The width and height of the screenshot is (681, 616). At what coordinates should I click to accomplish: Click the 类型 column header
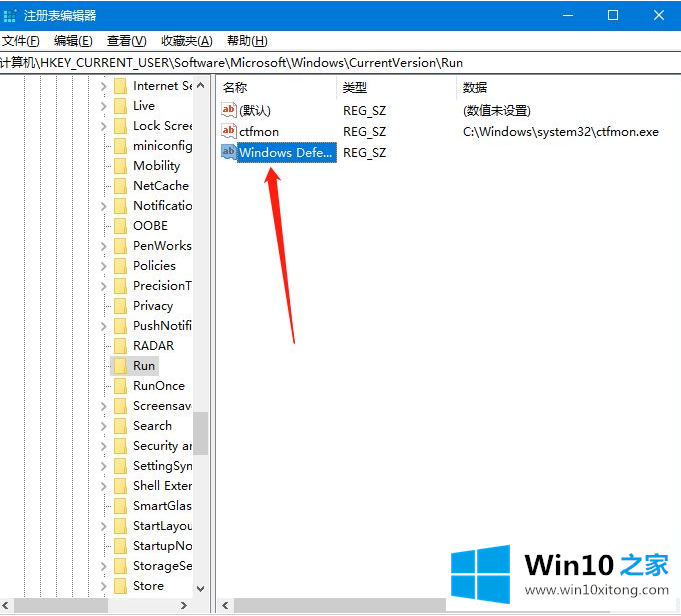click(x=397, y=88)
